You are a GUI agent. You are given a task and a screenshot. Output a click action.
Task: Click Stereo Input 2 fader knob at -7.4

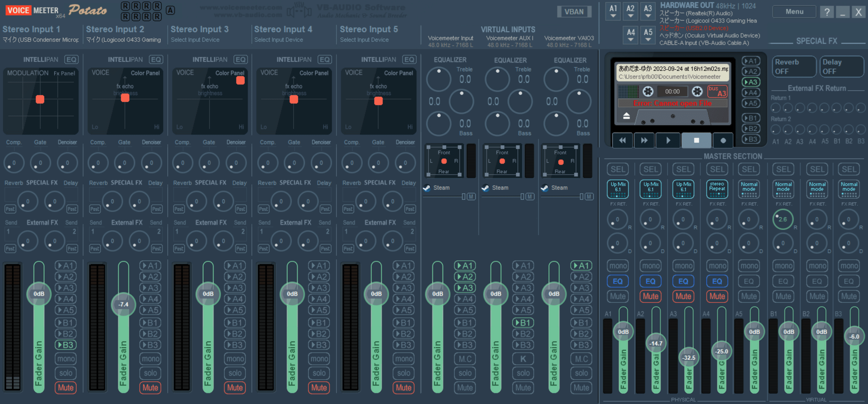(123, 304)
